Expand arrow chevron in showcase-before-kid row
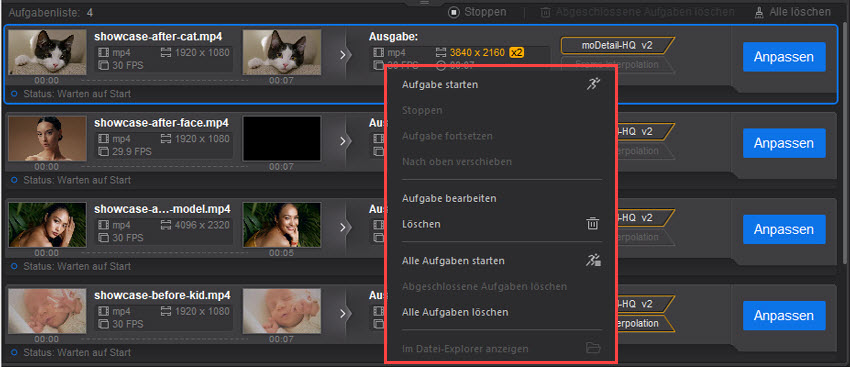Screen dimensions: 850x367 (x=343, y=313)
